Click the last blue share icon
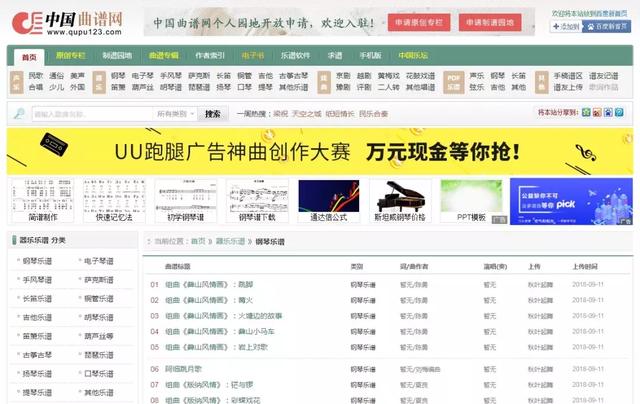This screenshot has width=640, height=404. coord(619,113)
